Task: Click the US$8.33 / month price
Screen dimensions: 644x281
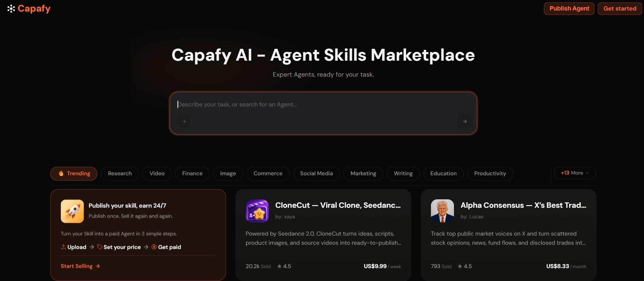Action: click(x=566, y=266)
